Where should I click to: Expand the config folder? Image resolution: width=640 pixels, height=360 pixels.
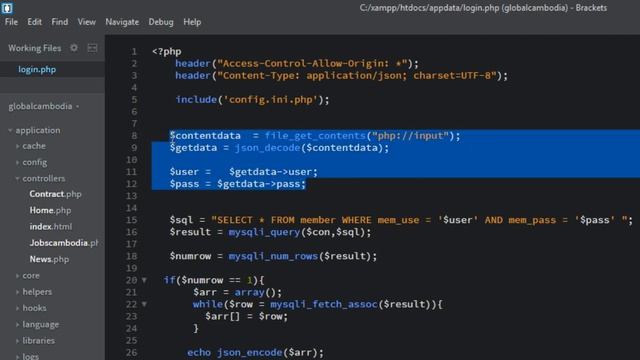pos(18,162)
